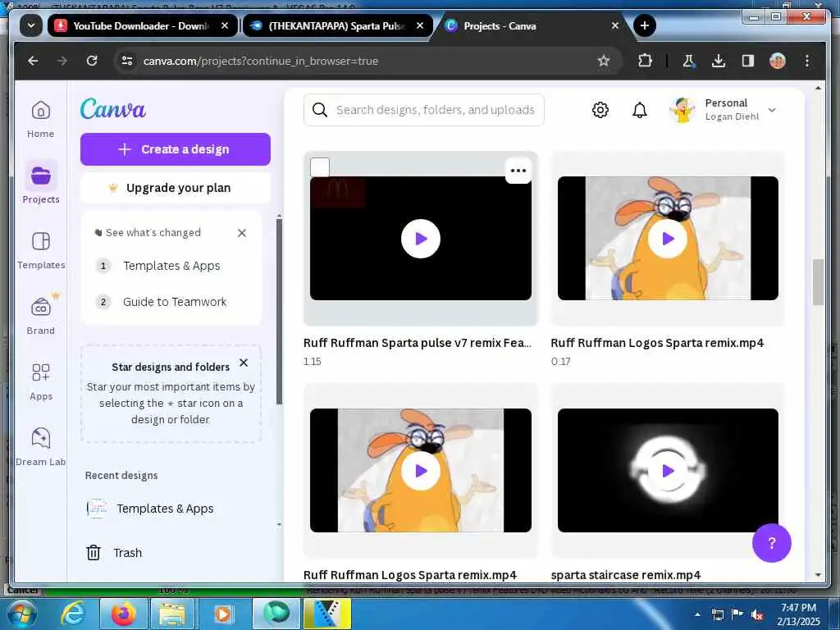Viewport: 840px width, 630px height.
Task: Open notifications bell
Action: tap(640, 110)
